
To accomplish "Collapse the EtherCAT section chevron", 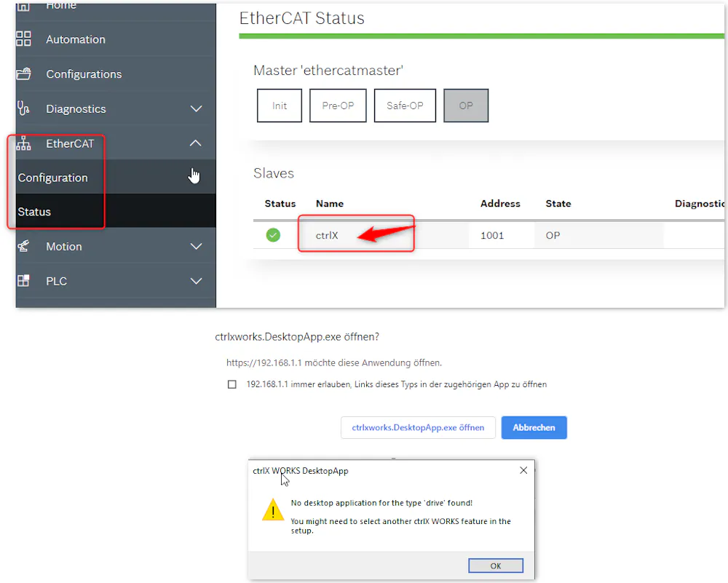I will (x=196, y=143).
